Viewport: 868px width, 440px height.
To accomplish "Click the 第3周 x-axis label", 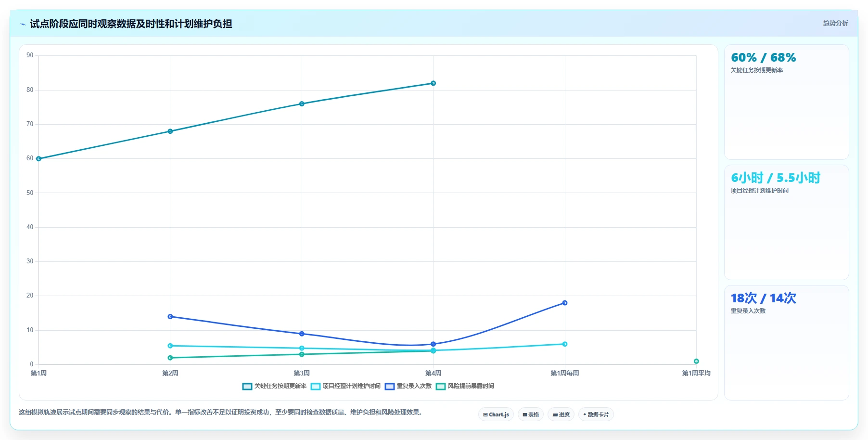I will point(302,373).
